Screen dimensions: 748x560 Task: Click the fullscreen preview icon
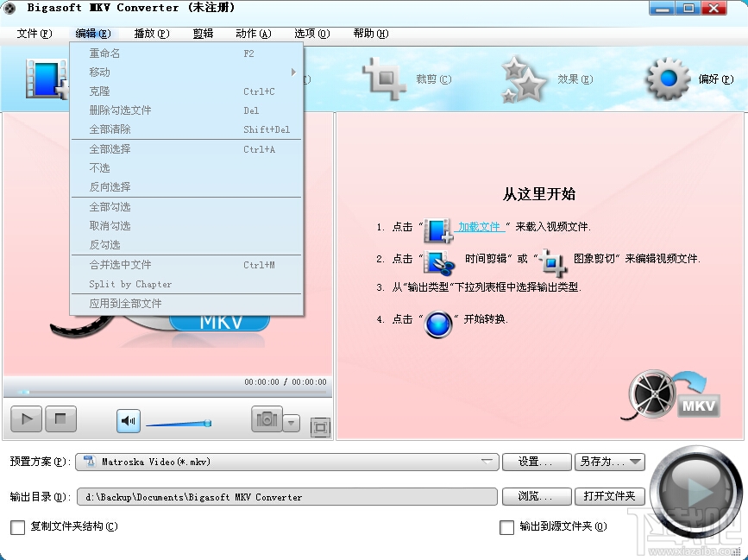(320, 426)
